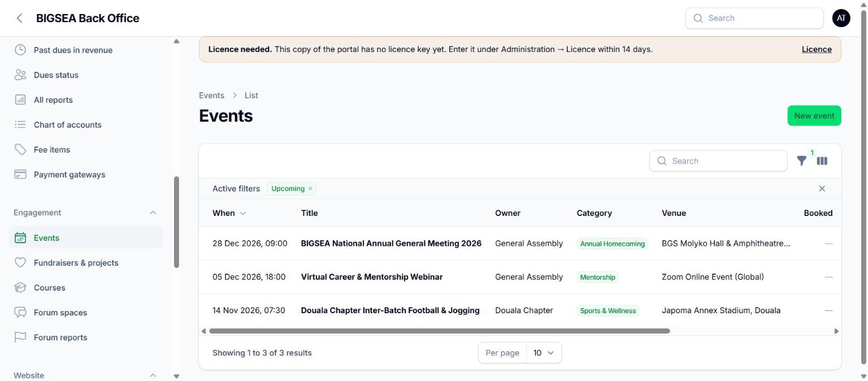Clear all active filters with X
The height and width of the screenshot is (381, 868).
822,189
